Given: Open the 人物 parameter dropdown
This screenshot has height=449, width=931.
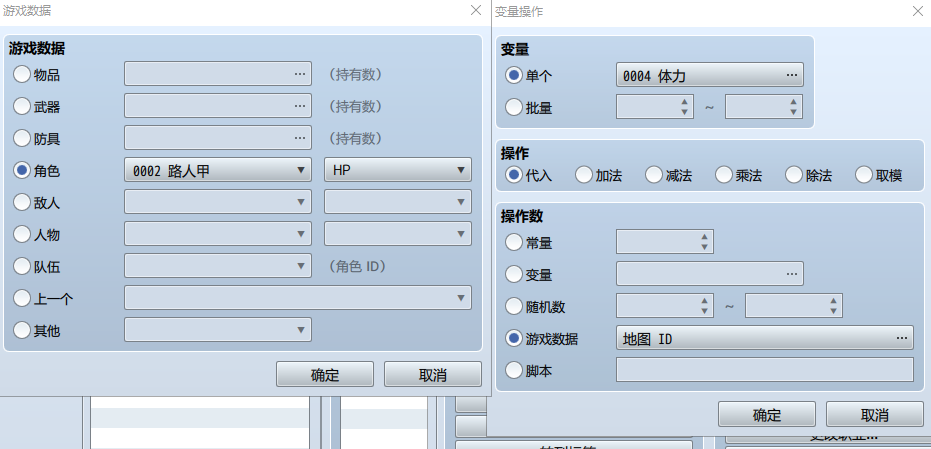Looking at the screenshot, I should [x=398, y=234].
